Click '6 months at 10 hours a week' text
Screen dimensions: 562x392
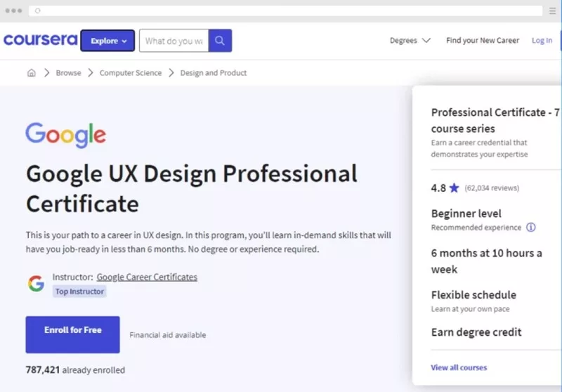[x=486, y=261]
